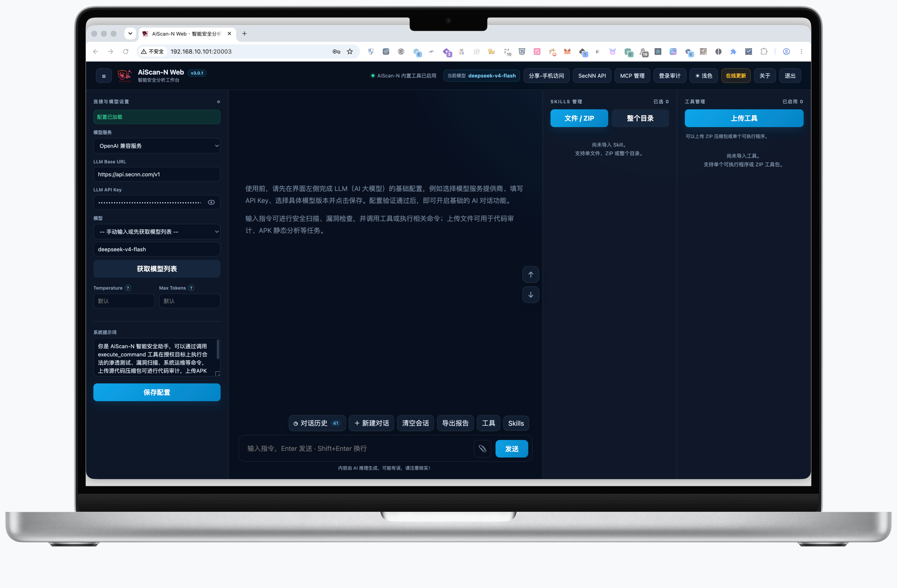Open the 工具 panel button
This screenshot has height=588, width=897.
pyautogui.click(x=489, y=423)
